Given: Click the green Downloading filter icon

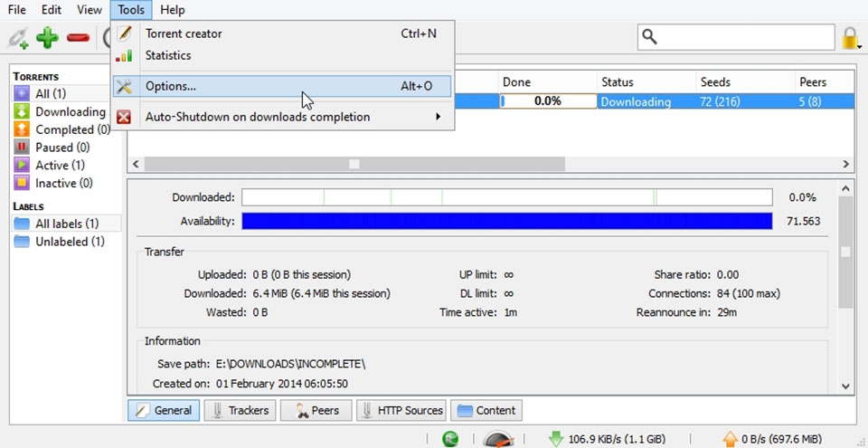Looking at the screenshot, I should pos(22,111).
